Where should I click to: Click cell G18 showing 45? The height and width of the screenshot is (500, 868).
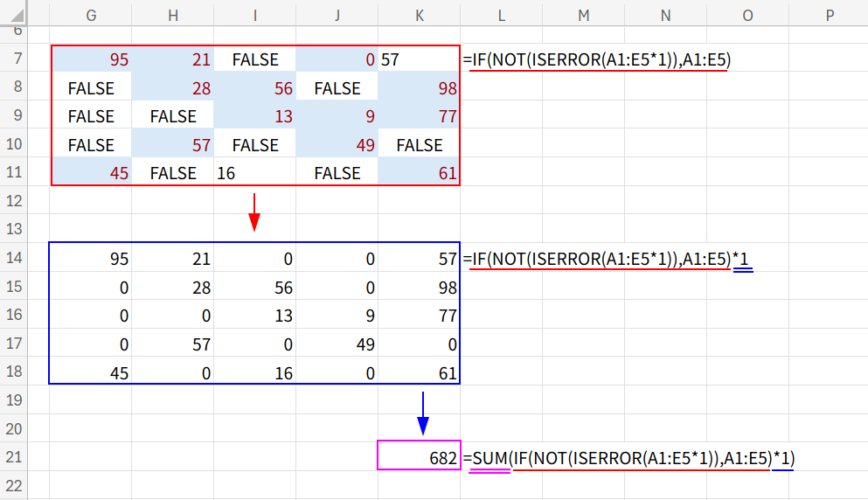tap(91, 372)
